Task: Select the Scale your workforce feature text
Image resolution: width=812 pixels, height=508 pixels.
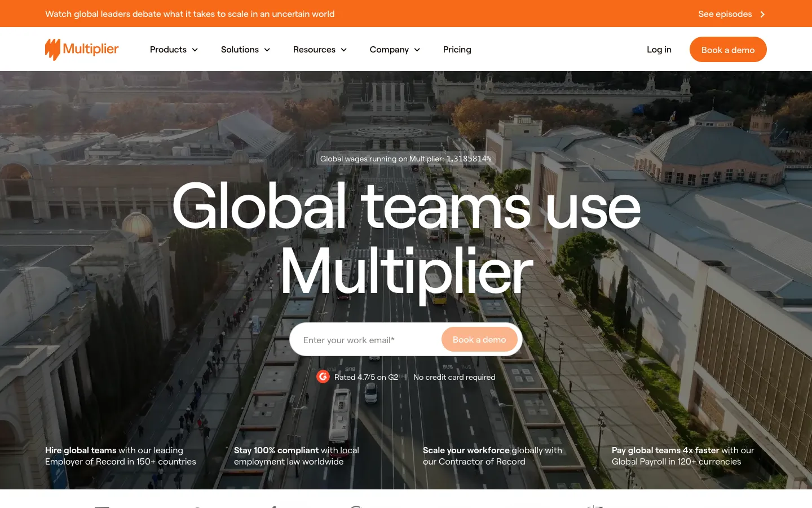Action: [x=492, y=456]
